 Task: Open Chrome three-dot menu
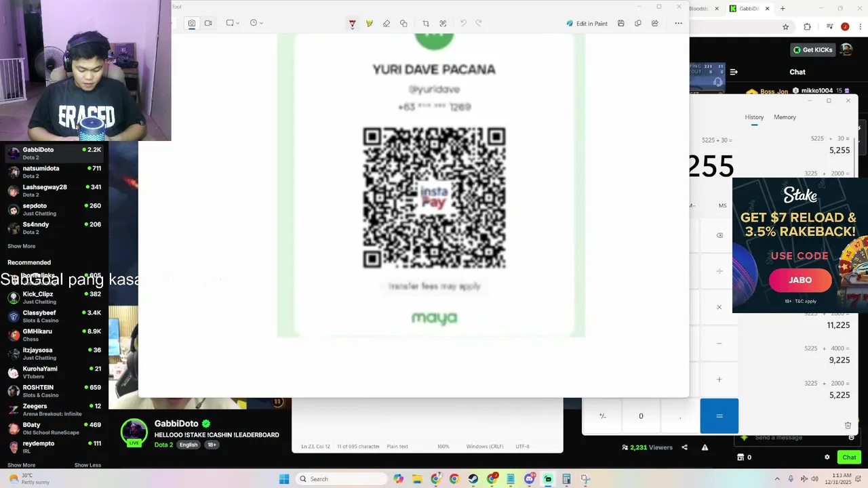coord(860,27)
